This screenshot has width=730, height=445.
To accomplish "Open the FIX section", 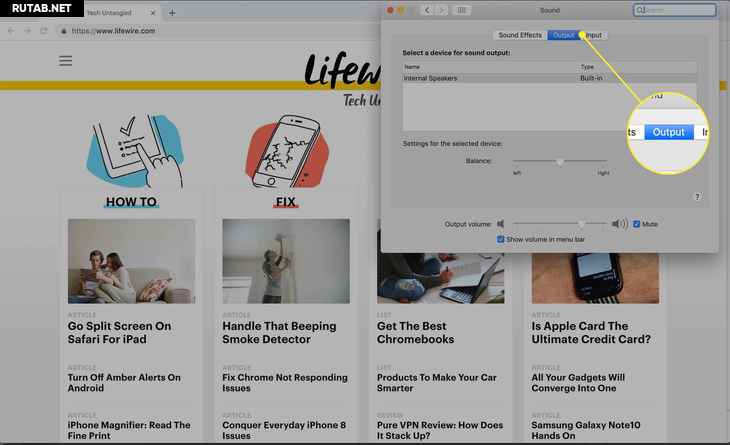I will pos(285,202).
